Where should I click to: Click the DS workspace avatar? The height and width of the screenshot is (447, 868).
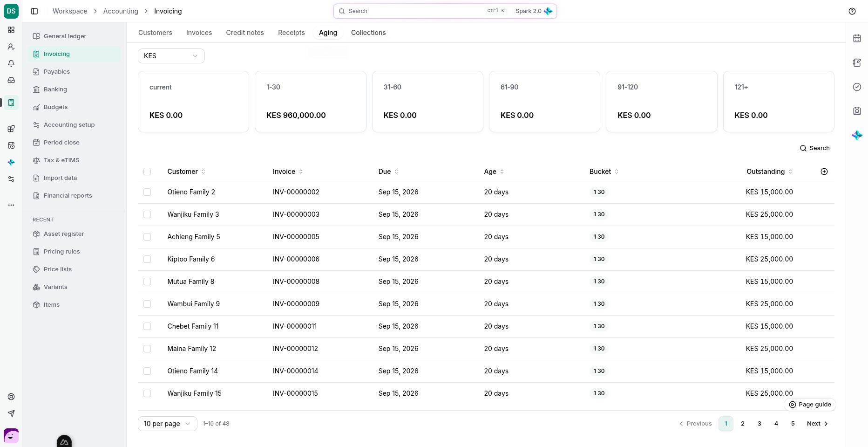click(11, 11)
